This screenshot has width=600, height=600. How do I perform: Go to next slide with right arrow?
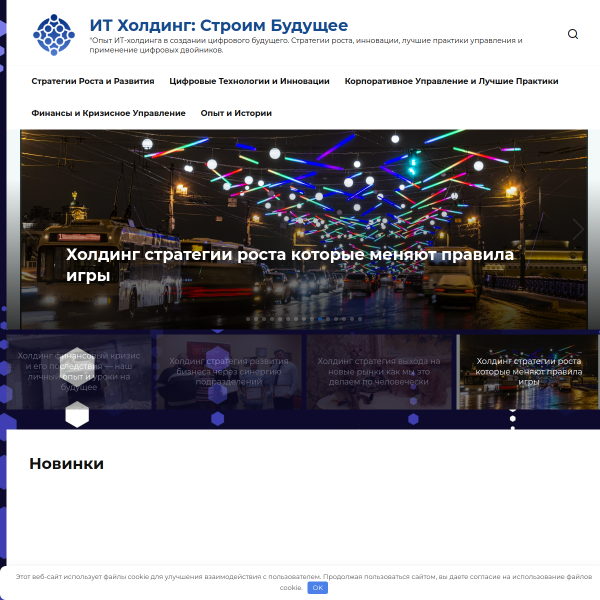tap(578, 230)
